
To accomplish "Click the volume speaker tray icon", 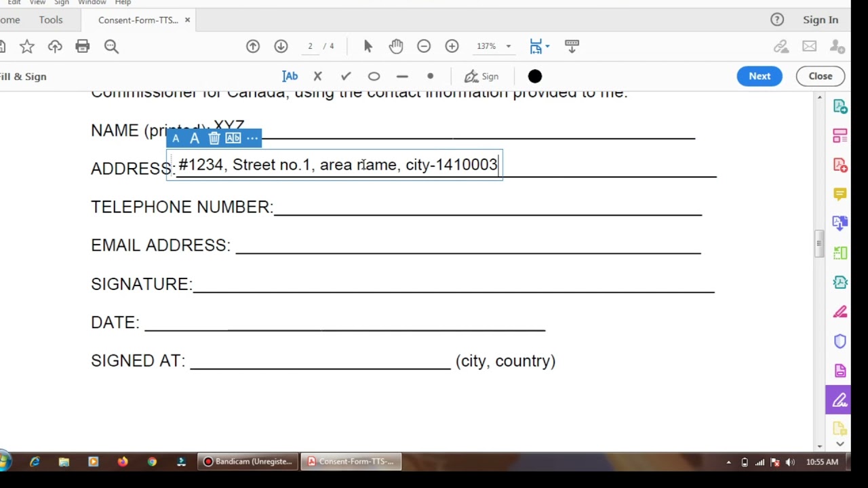I will (790, 462).
